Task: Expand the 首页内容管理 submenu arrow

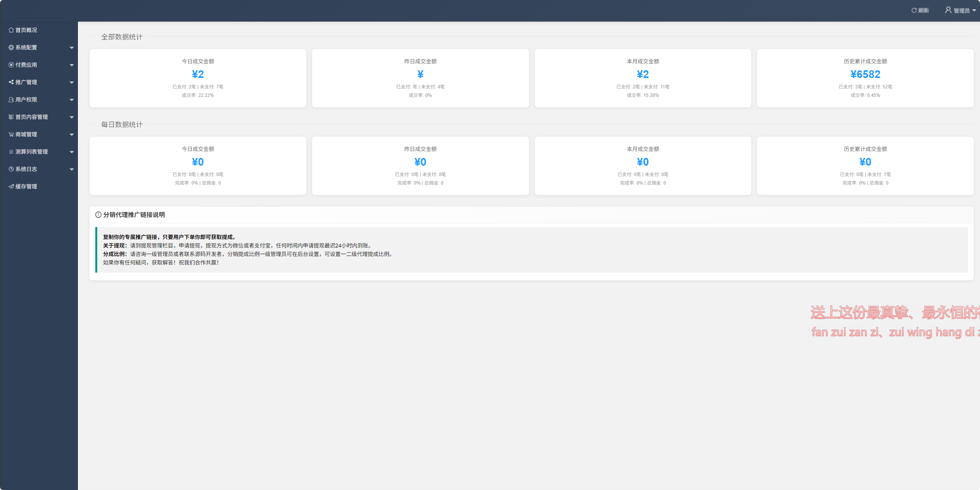Action: (72, 117)
